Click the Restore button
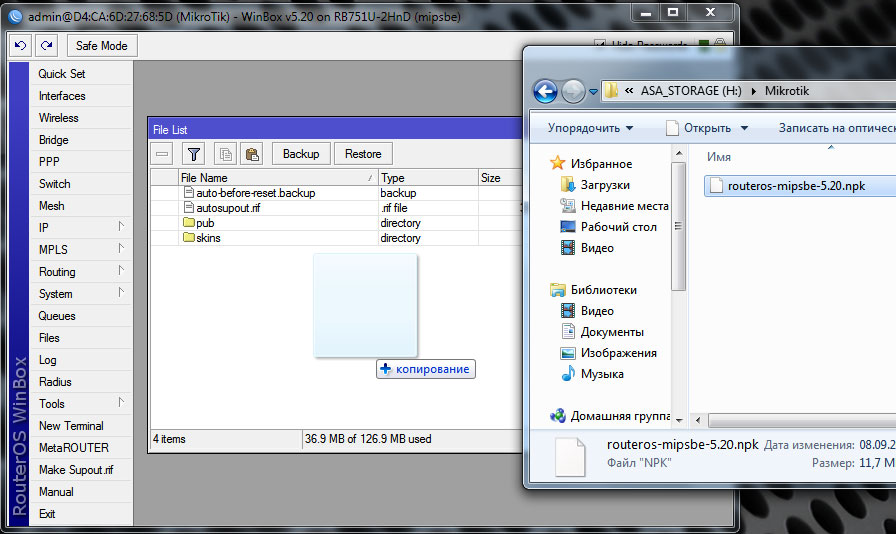Viewport: 896px width, 534px height. click(x=363, y=154)
